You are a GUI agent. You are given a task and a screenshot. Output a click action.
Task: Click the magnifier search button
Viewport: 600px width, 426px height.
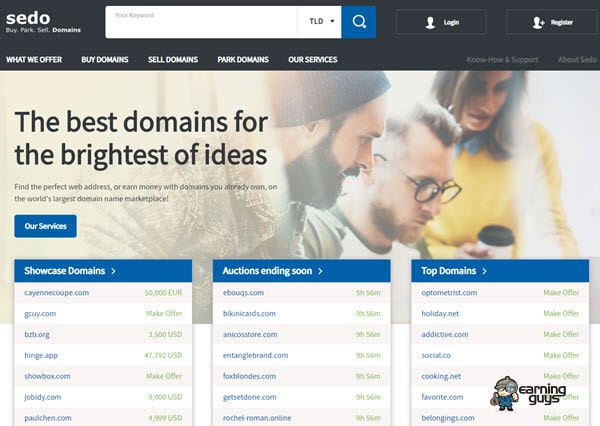(x=359, y=22)
